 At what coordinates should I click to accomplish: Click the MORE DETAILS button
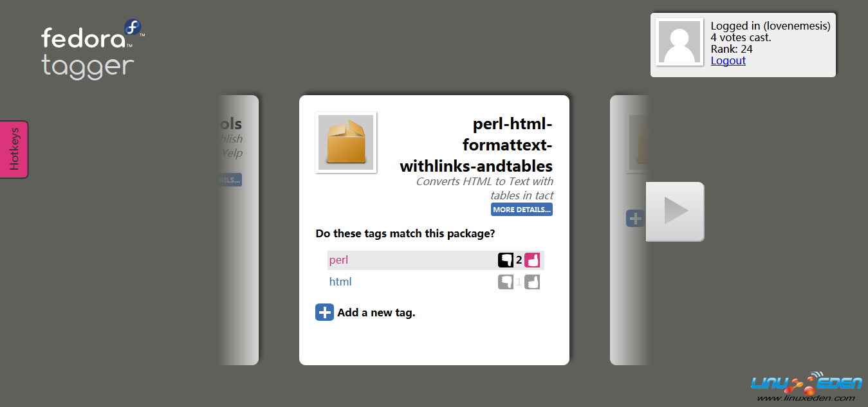[522, 210]
